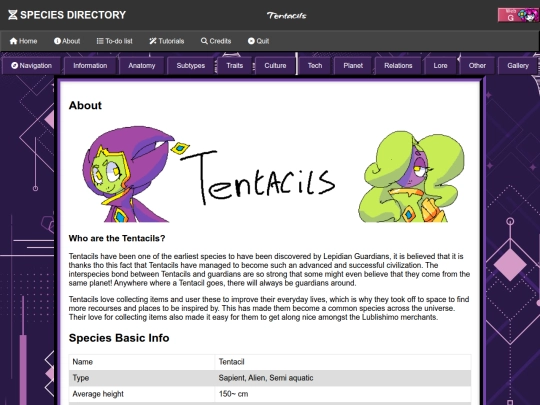Screen dimensions: 540x405
Task: Click the 'About' page heading
Action: pyautogui.click(x=85, y=105)
